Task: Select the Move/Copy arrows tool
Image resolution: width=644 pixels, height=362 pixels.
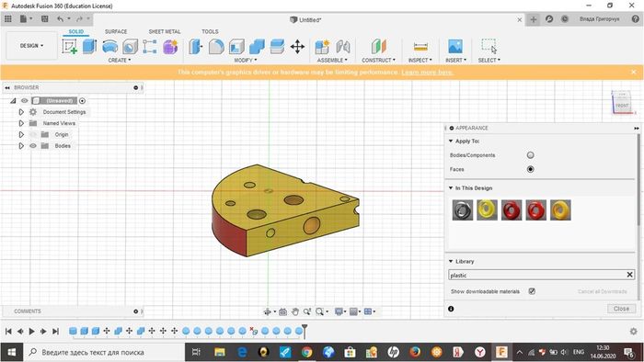Action: pos(297,47)
